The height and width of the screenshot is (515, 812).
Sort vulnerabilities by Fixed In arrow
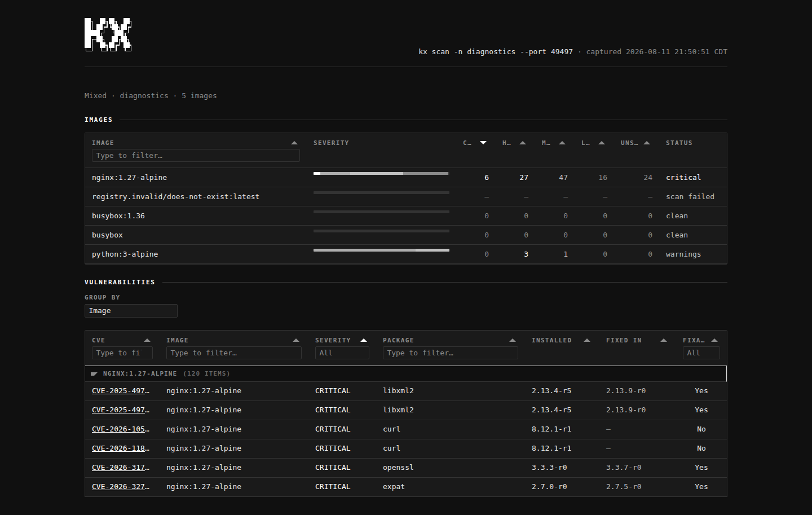[x=664, y=340]
